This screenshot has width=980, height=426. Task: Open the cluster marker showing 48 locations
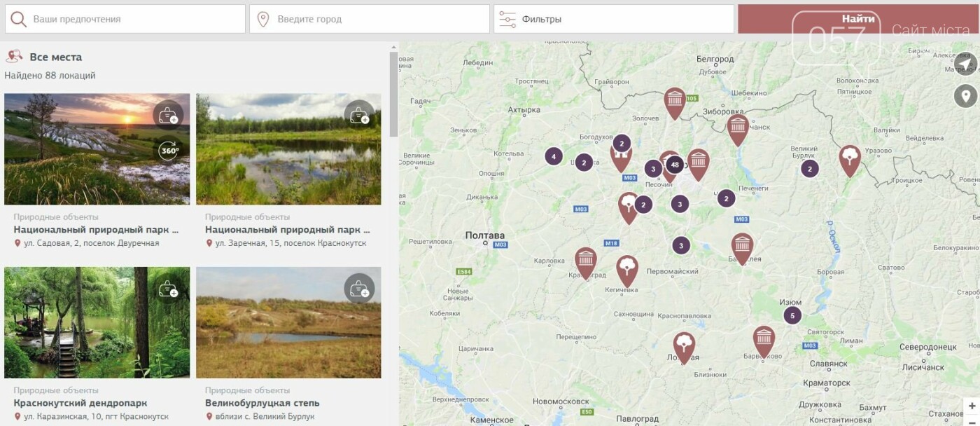pyautogui.click(x=675, y=165)
